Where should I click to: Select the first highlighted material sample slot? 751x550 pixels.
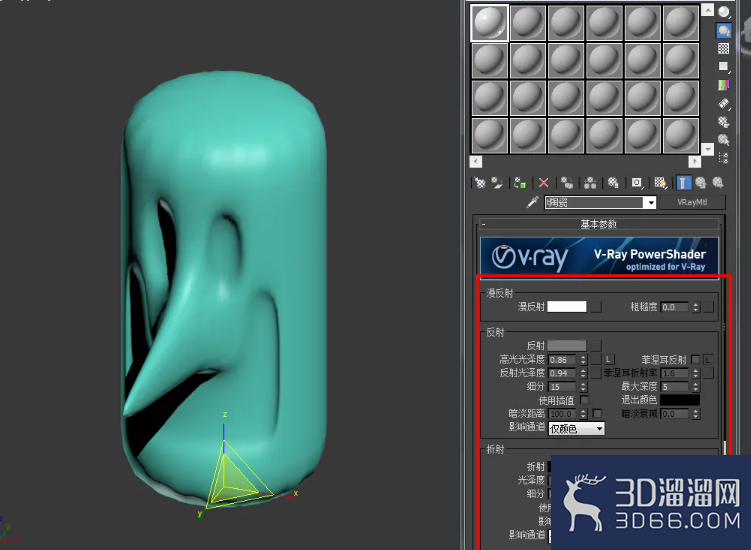pyautogui.click(x=489, y=23)
